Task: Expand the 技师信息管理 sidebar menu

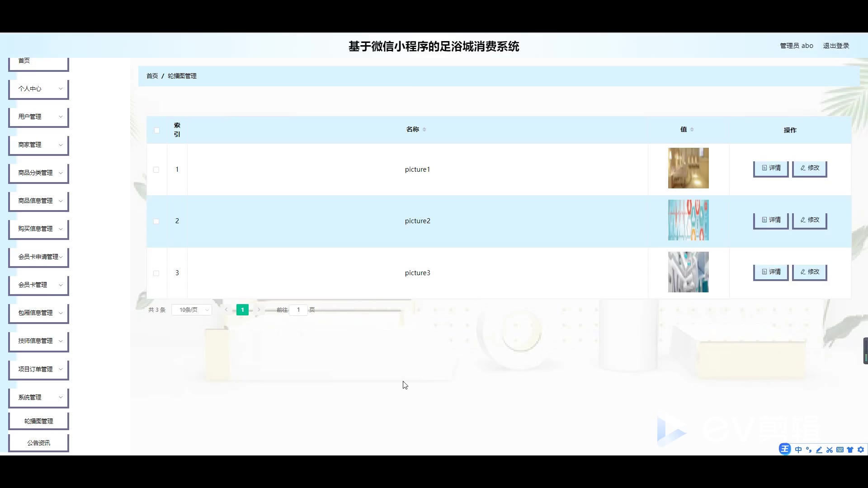Action: 38,341
